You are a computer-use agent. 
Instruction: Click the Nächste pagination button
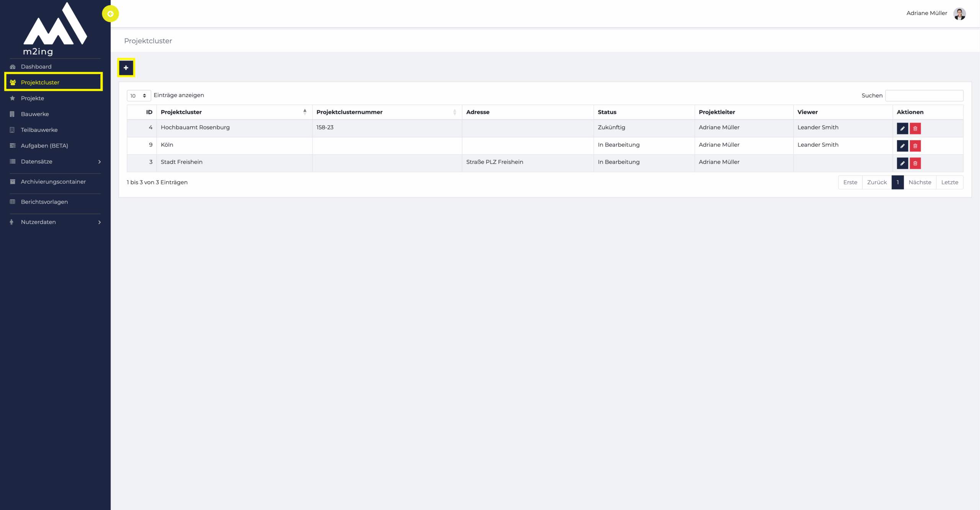tap(920, 182)
